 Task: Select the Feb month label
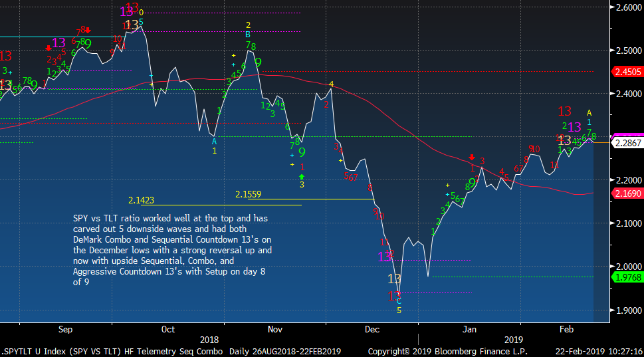pyautogui.click(x=566, y=330)
